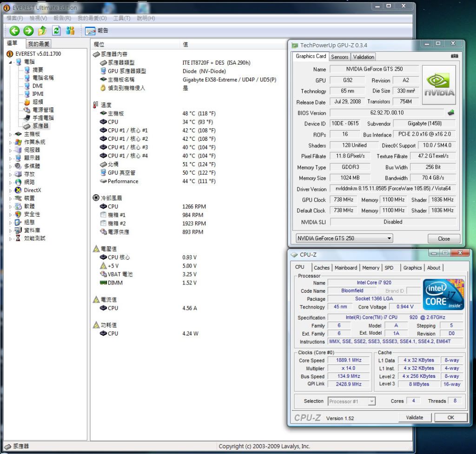Image resolution: width=476 pixels, height=454 pixels.
Task: Click the BIOS Version field in GPU-Z
Action: [387, 112]
